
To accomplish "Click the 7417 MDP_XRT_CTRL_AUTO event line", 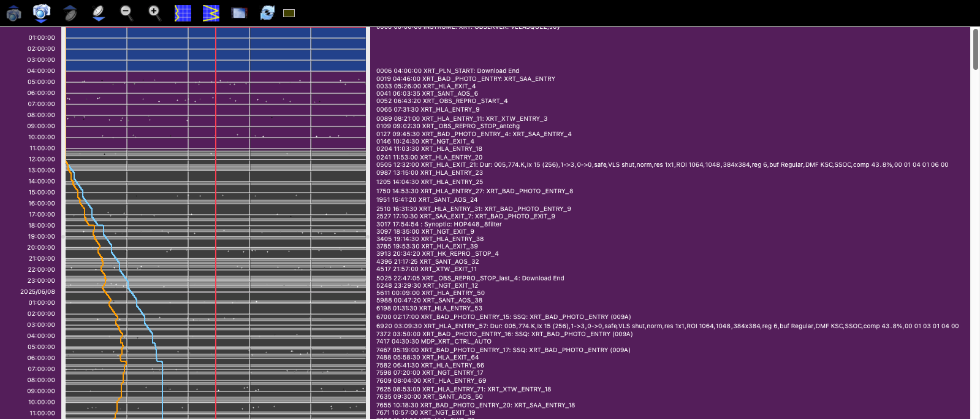I will click(433, 342).
